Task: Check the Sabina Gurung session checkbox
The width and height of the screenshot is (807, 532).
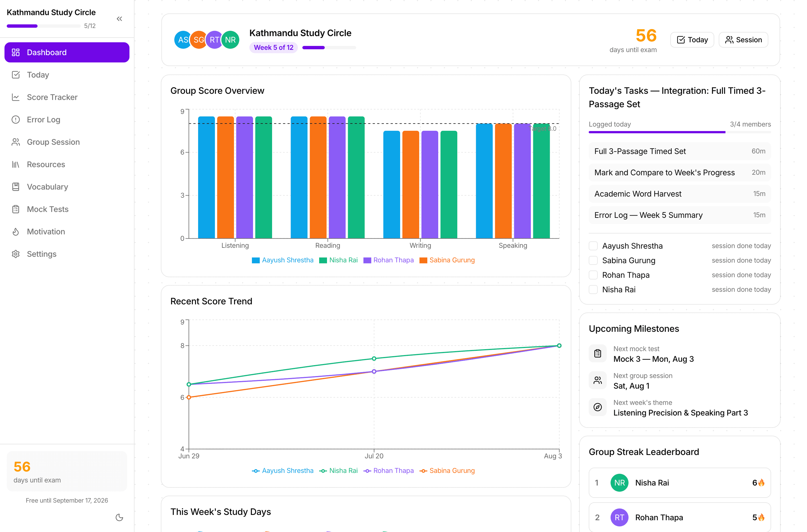Action: [x=593, y=260]
